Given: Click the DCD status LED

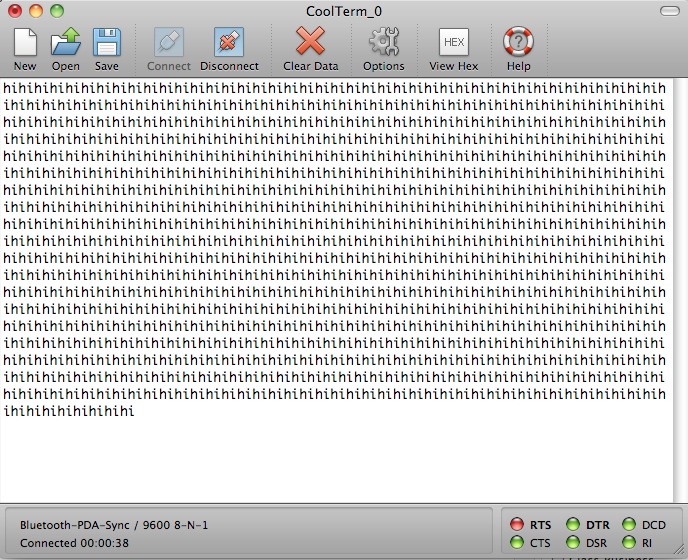Looking at the screenshot, I should pyautogui.click(x=629, y=525).
